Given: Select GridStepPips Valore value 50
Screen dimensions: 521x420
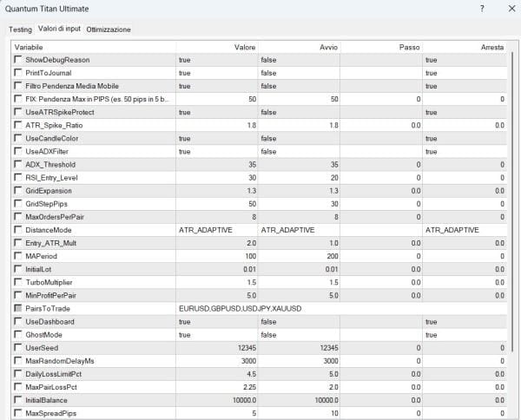Looking at the screenshot, I should point(217,204).
